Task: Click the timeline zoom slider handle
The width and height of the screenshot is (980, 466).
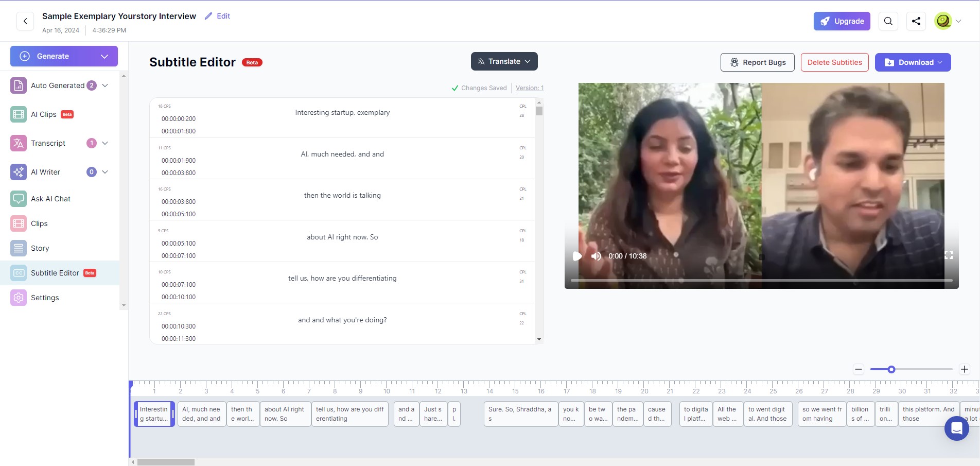Action: coord(891,369)
